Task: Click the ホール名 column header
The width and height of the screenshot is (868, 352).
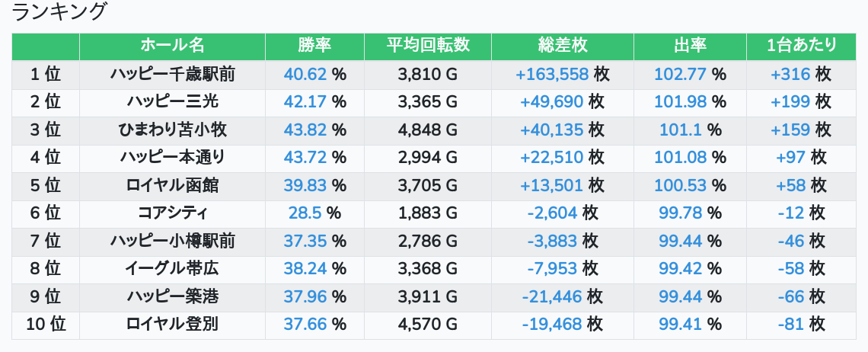Action: coord(172,46)
